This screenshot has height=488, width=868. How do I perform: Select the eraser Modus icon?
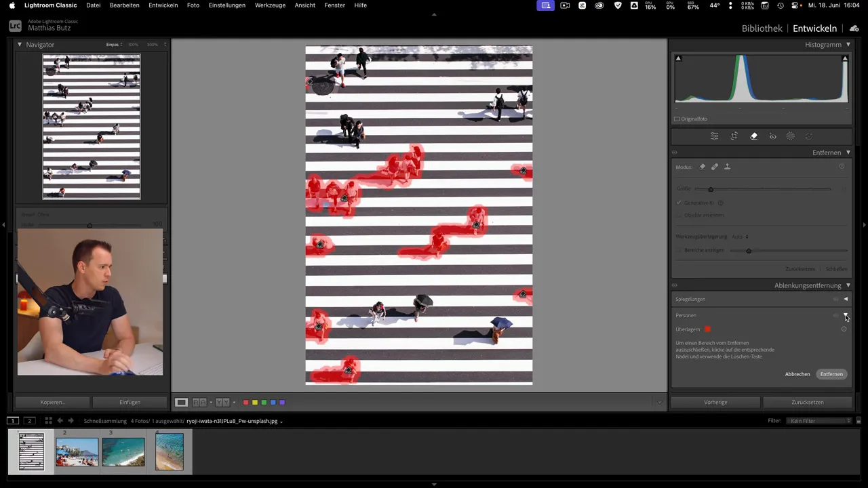tap(703, 167)
